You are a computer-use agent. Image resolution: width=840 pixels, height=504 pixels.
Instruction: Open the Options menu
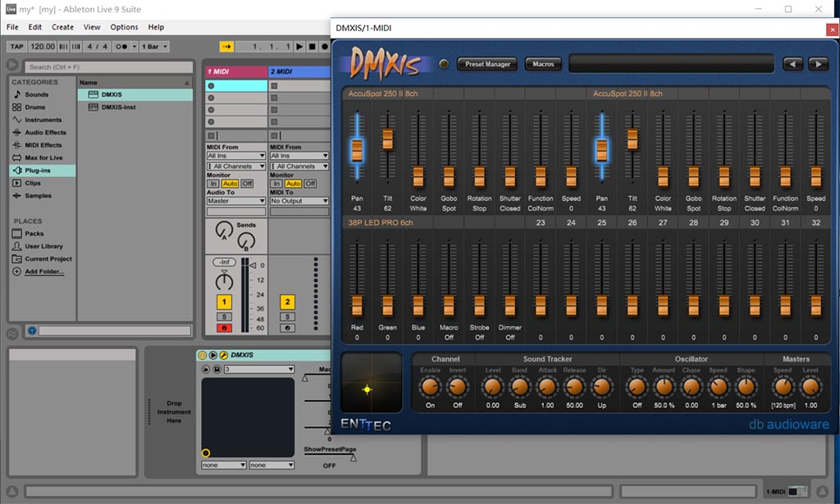pyautogui.click(x=124, y=27)
